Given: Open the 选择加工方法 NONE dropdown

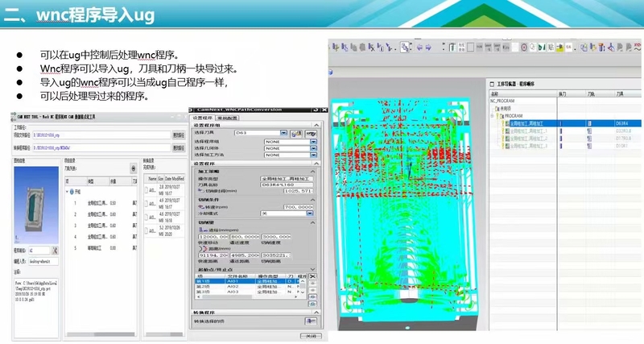Looking at the screenshot, I should pos(313,155).
